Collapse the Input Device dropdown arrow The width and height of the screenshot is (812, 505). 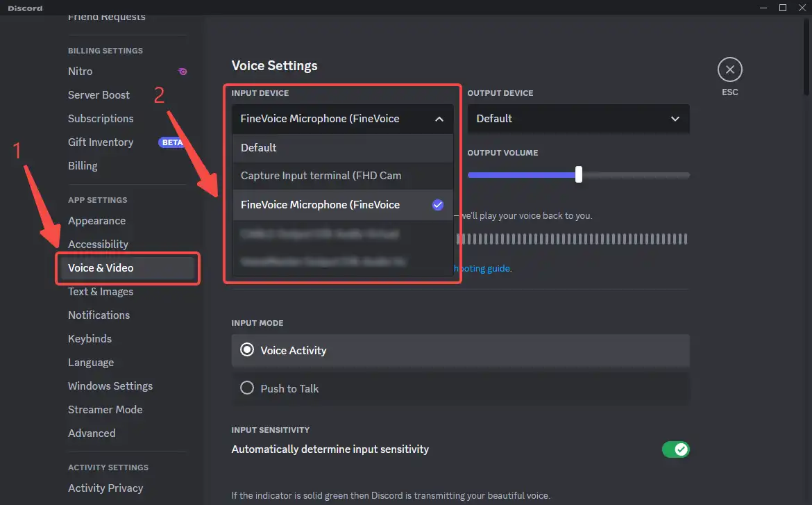click(x=439, y=119)
